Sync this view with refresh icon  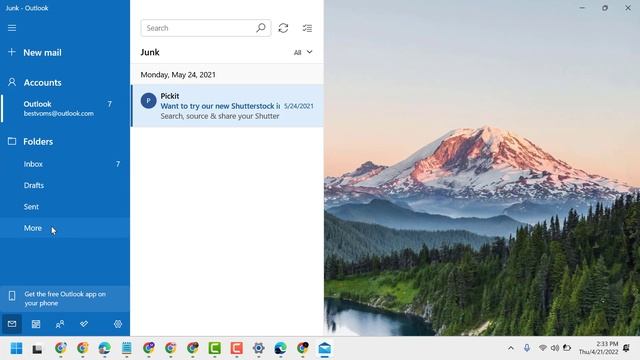tap(283, 28)
